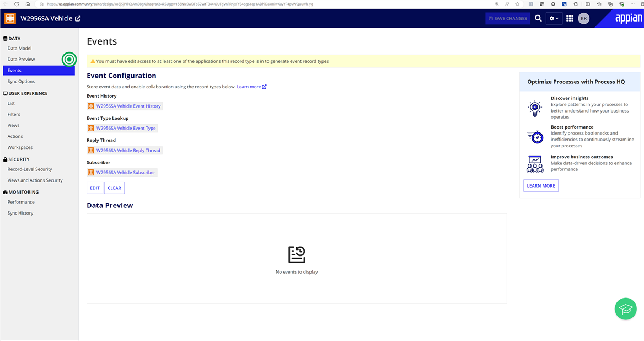Open the Performance monitoring page
Screen dimensions: 644x341
(21, 202)
